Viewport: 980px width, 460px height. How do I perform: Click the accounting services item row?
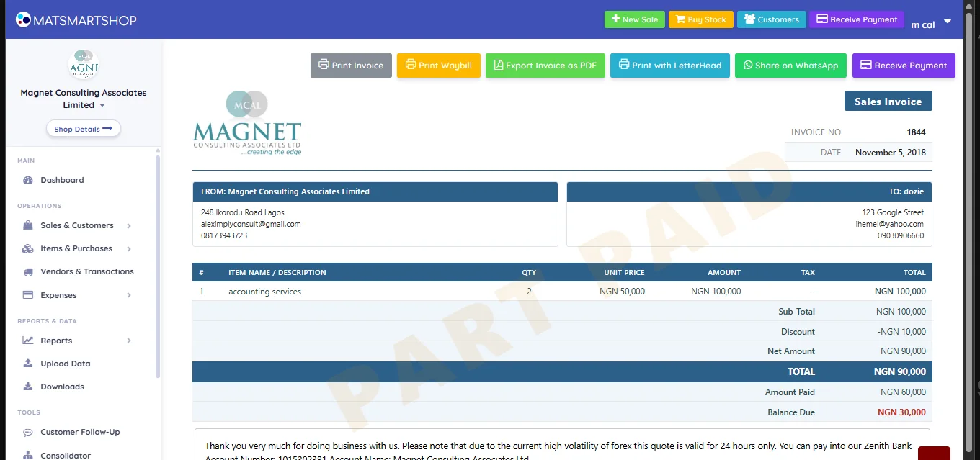tap(562, 292)
